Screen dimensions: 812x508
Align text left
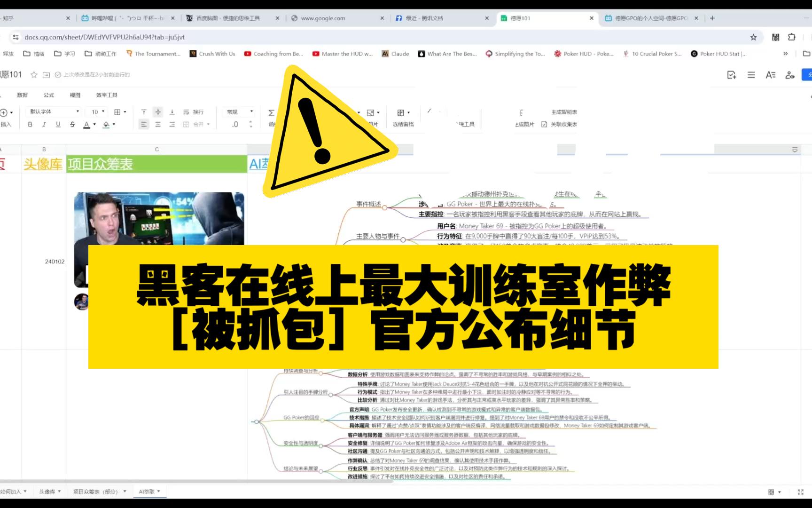(x=144, y=124)
